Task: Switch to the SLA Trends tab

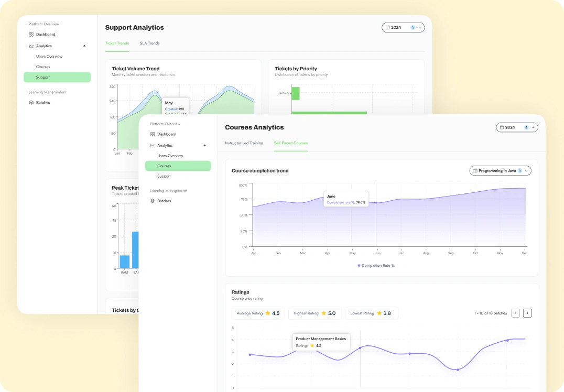Action: pos(149,43)
